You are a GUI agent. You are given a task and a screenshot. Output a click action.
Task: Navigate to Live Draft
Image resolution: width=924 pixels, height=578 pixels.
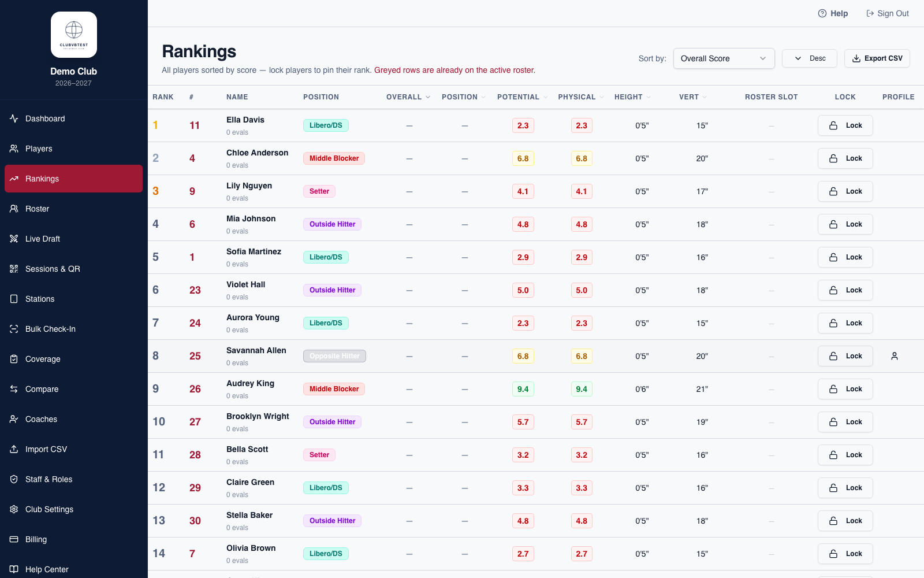[x=73, y=239]
